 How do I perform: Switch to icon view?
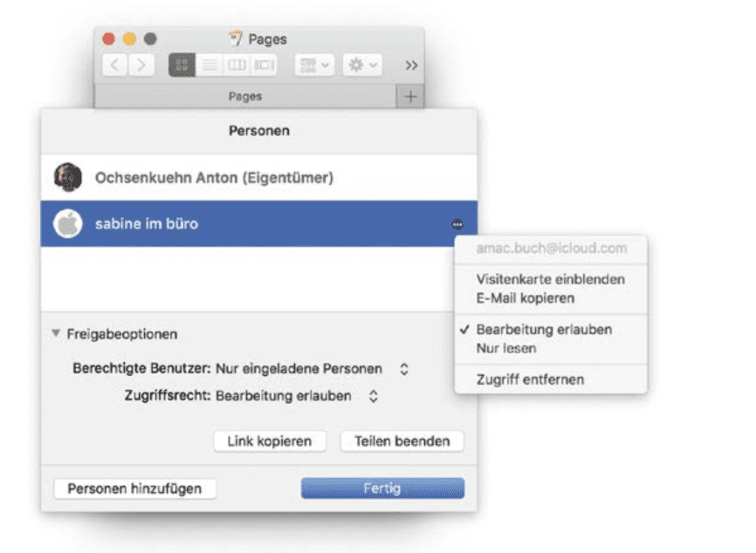[182, 65]
